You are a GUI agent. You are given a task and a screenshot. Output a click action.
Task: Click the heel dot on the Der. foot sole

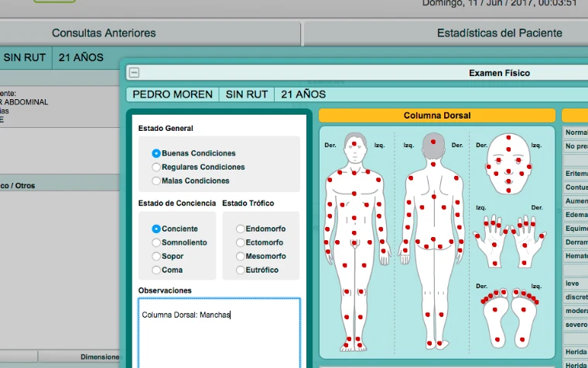click(x=497, y=339)
